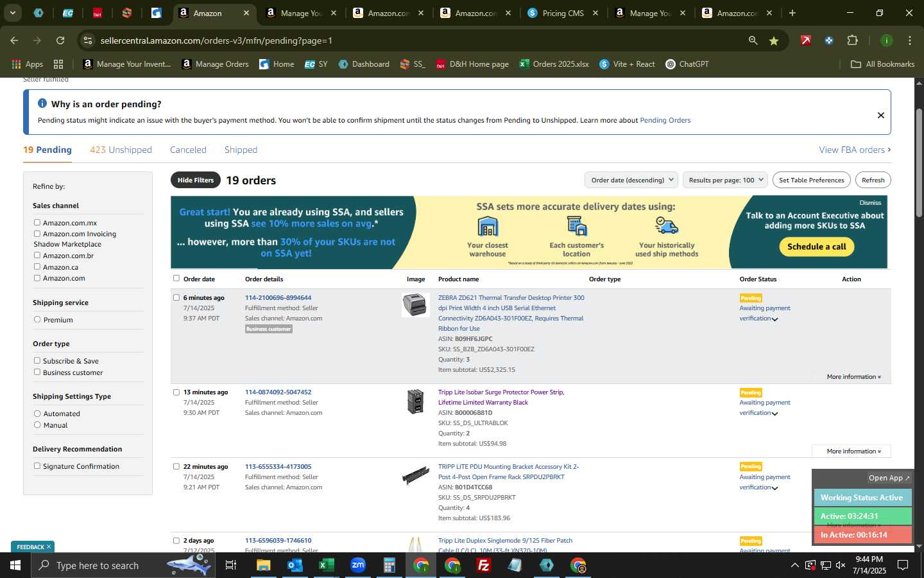This screenshot has width=924, height=578.
Task: Click the Schedule a call button
Action: (x=816, y=247)
